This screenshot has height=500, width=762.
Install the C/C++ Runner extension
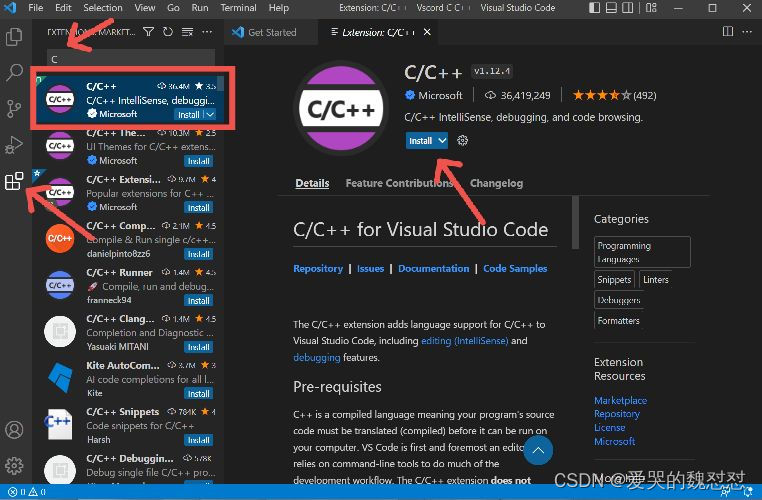pos(199,301)
